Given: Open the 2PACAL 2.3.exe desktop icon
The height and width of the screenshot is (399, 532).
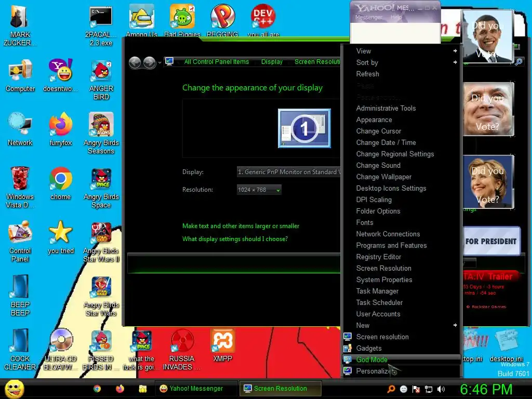Looking at the screenshot, I should click(x=101, y=25).
